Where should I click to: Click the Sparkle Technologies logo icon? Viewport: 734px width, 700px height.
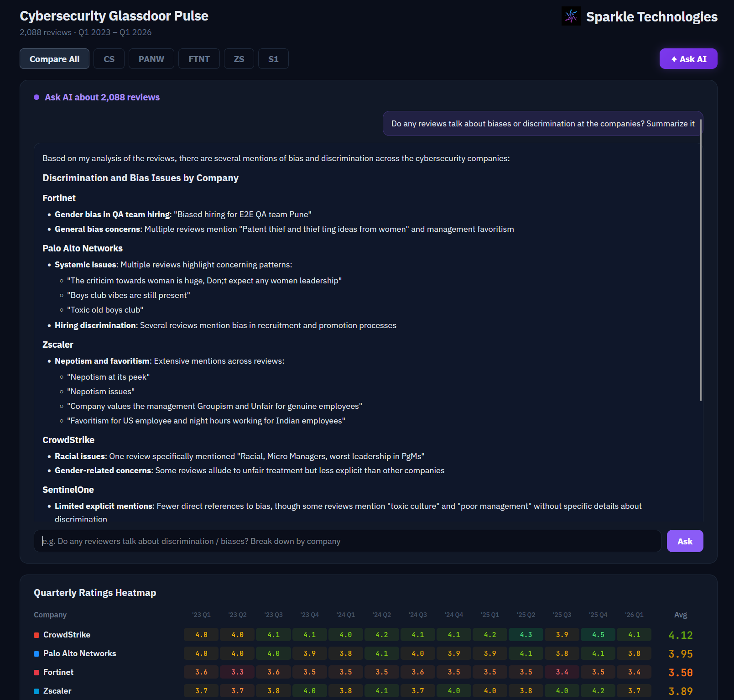(571, 16)
